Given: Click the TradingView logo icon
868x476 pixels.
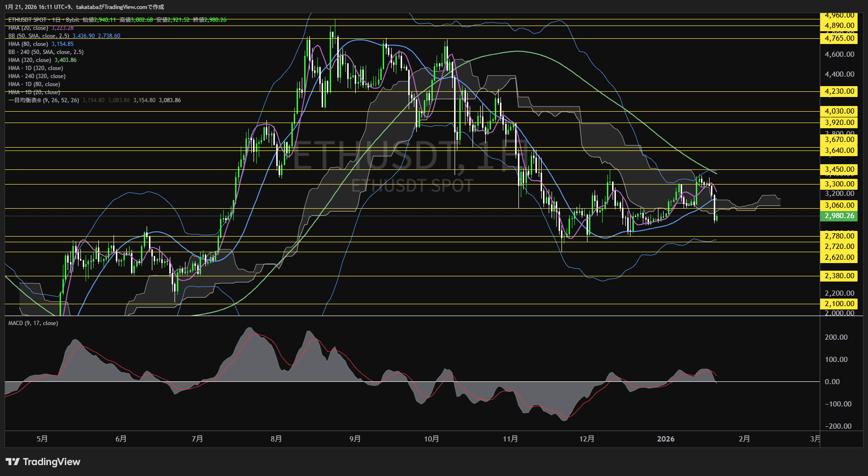Looking at the screenshot, I should 13,462.
